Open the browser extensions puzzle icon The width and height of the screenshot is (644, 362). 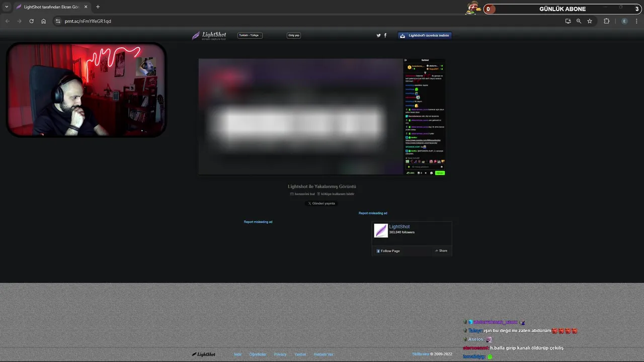[606, 21]
